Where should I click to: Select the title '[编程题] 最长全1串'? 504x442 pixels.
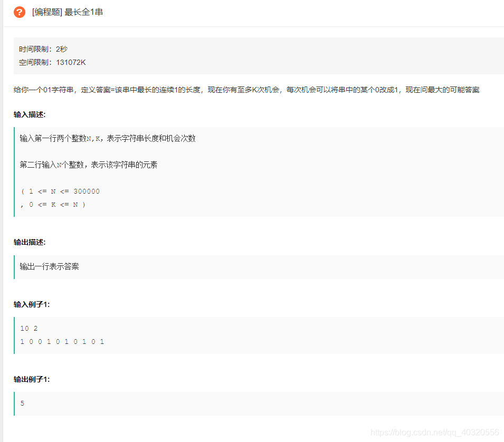tap(67, 12)
